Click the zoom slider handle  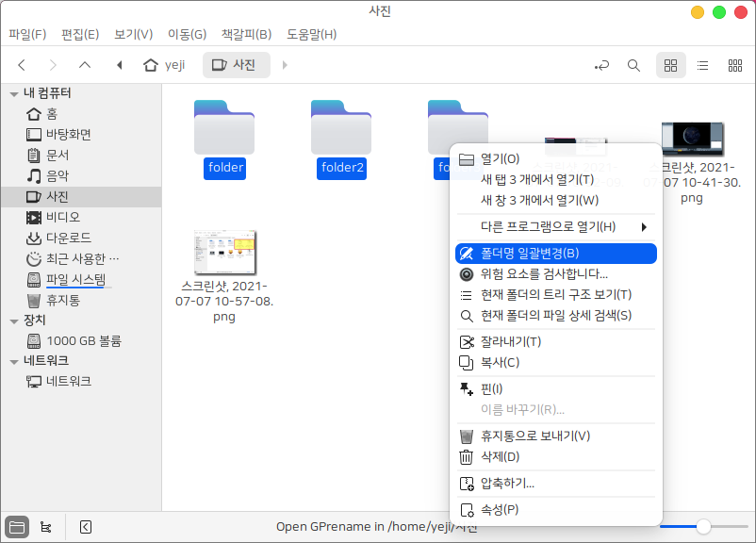[703, 526]
